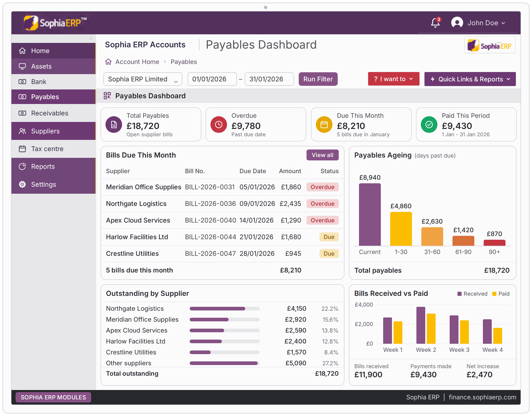Click the SophiaERP logo in the header
This screenshot has height=416, width=532.
pyautogui.click(x=55, y=23)
